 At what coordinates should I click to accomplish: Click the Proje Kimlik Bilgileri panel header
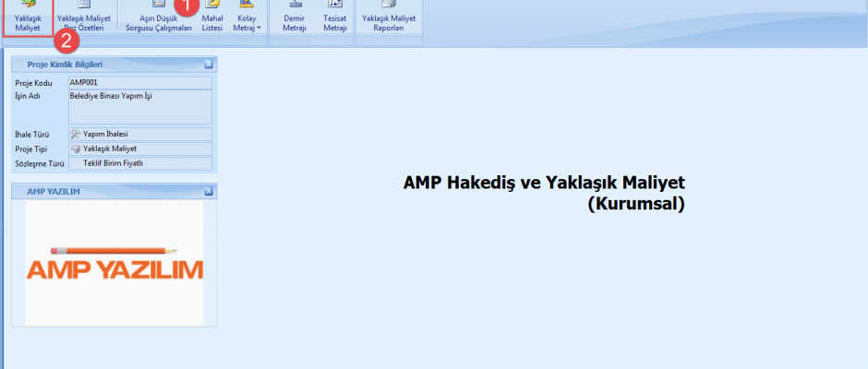click(x=102, y=64)
